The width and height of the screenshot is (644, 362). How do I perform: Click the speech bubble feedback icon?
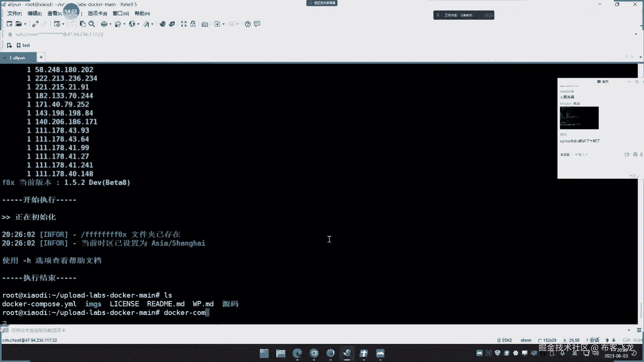(x=257, y=24)
